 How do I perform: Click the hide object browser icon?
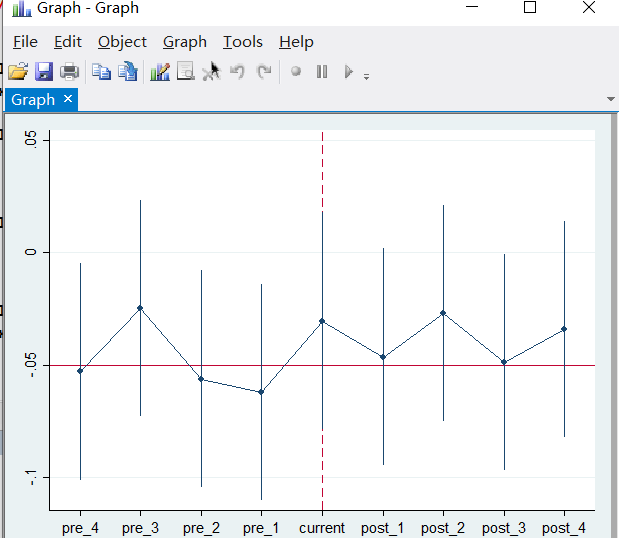(x=186, y=71)
